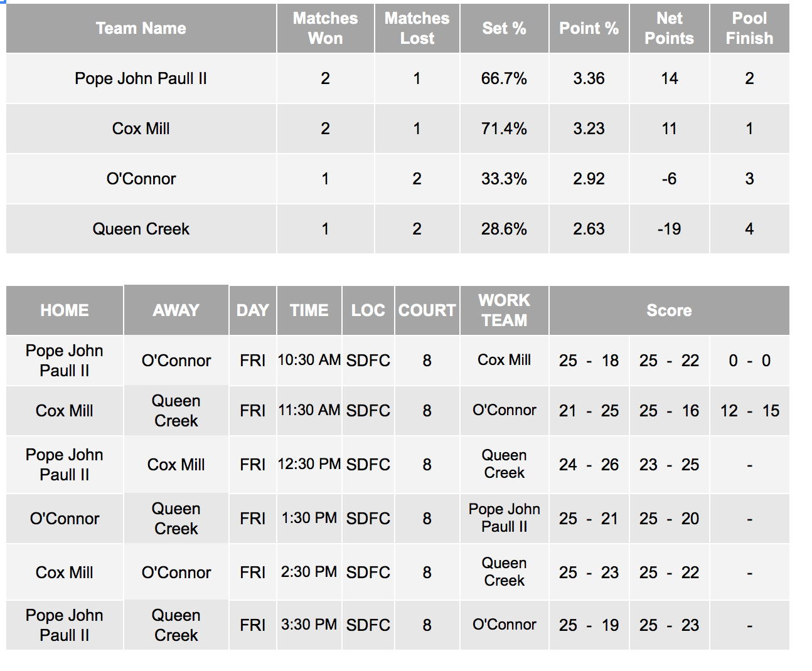
Task: Select the 0 - 0 third set score
Action: (749, 361)
